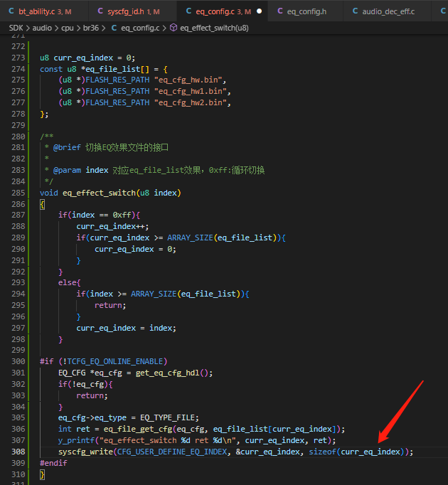Click CFG_USER_DEFINE_EQ_INDEX identifier
Viewport: 448px width, 485px height.
pos(172,452)
